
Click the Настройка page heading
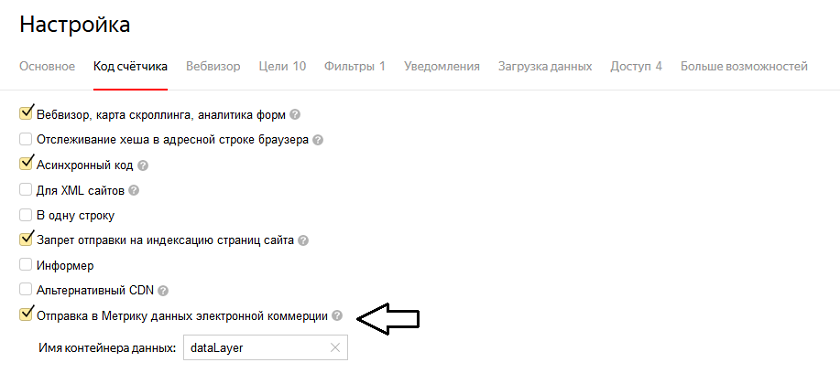click(75, 25)
